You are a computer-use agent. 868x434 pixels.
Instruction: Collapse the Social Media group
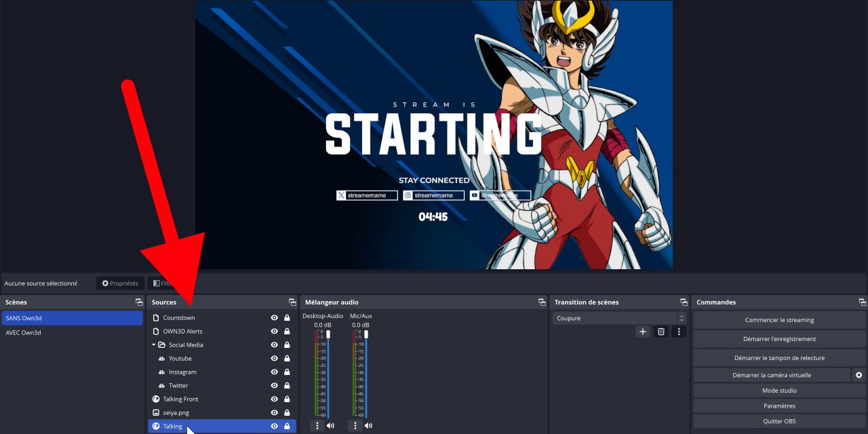pos(154,345)
